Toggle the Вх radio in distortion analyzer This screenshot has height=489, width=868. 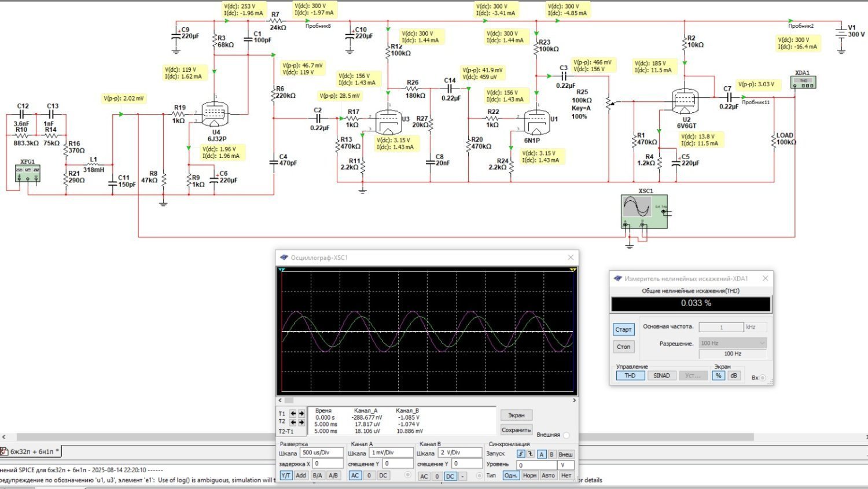tap(763, 378)
